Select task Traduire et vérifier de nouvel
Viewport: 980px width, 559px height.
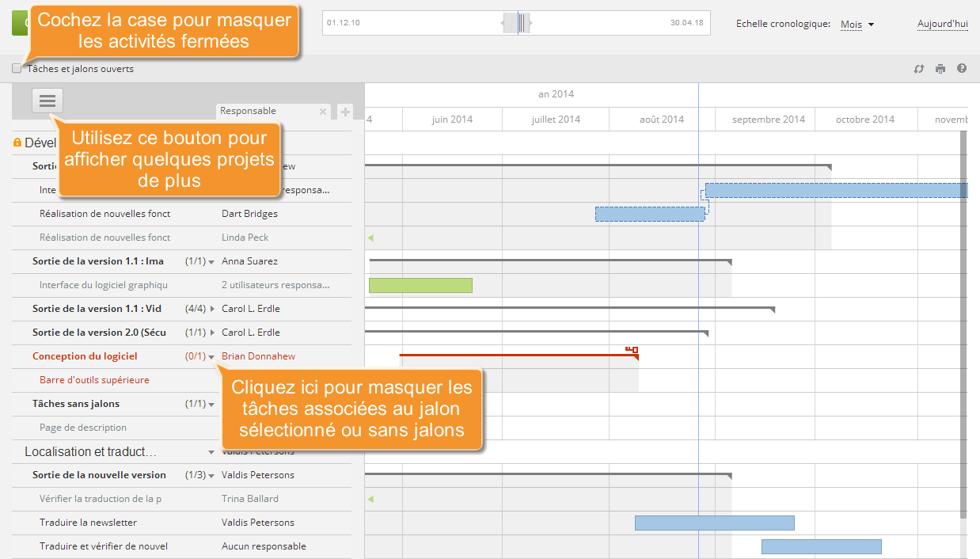(x=104, y=546)
